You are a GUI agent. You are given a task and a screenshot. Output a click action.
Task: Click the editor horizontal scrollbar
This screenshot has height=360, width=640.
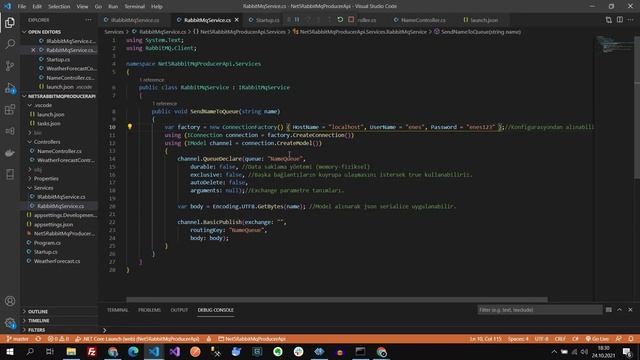[337, 300]
